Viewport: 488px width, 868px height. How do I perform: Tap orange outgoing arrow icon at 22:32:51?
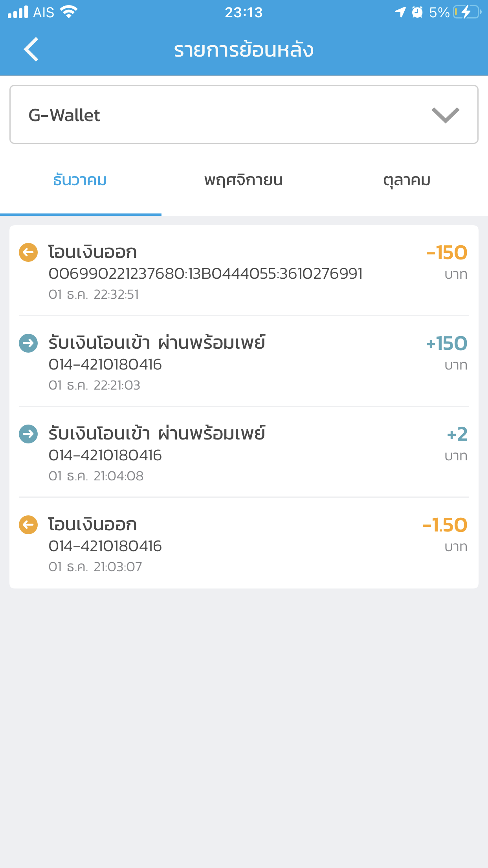(28, 252)
